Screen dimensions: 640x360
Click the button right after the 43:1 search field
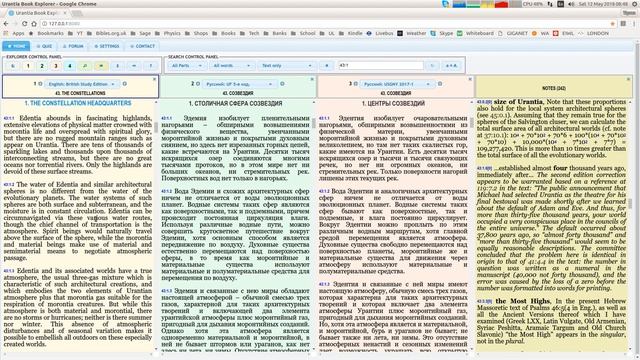coord(432,66)
